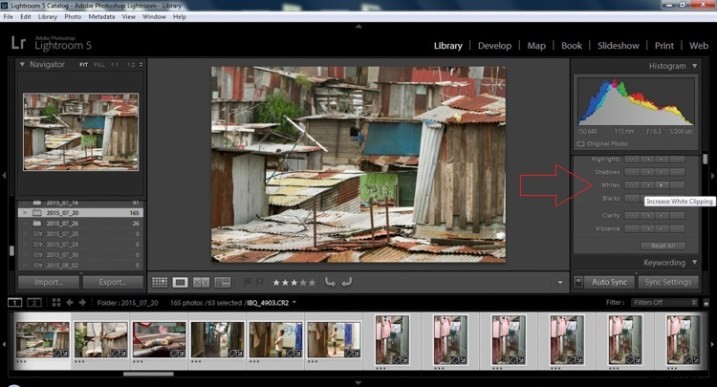Set the pick flag on photo
The width and height of the screenshot is (717, 387).
tap(247, 282)
